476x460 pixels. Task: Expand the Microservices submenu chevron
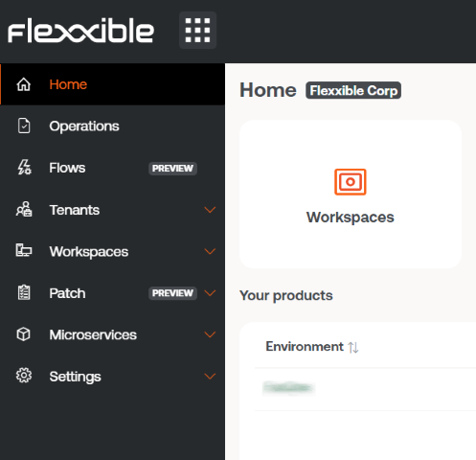pyautogui.click(x=210, y=334)
